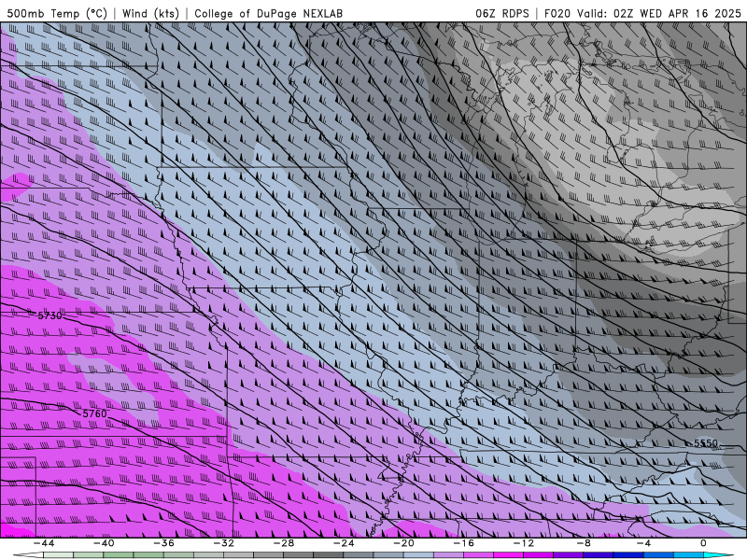Click the -24 colorbar tick label
Image resolution: width=747 pixels, height=560 pixels.
[344, 543]
